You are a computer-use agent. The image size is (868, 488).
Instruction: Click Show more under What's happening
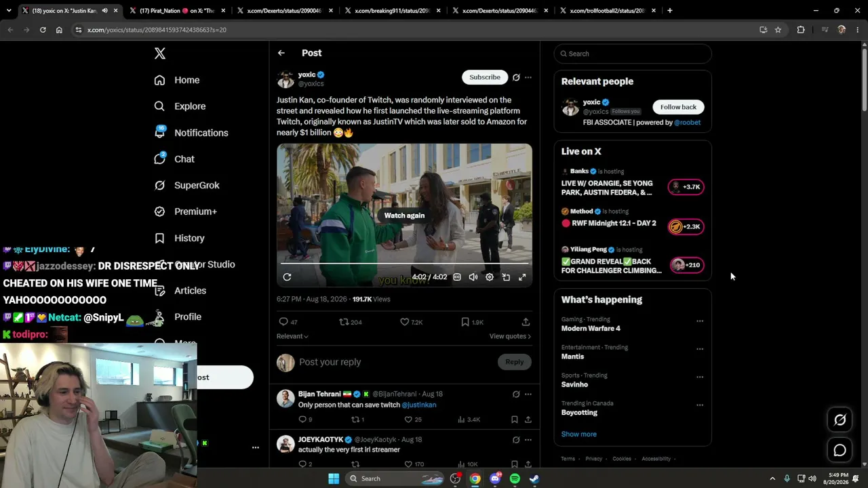click(579, 434)
